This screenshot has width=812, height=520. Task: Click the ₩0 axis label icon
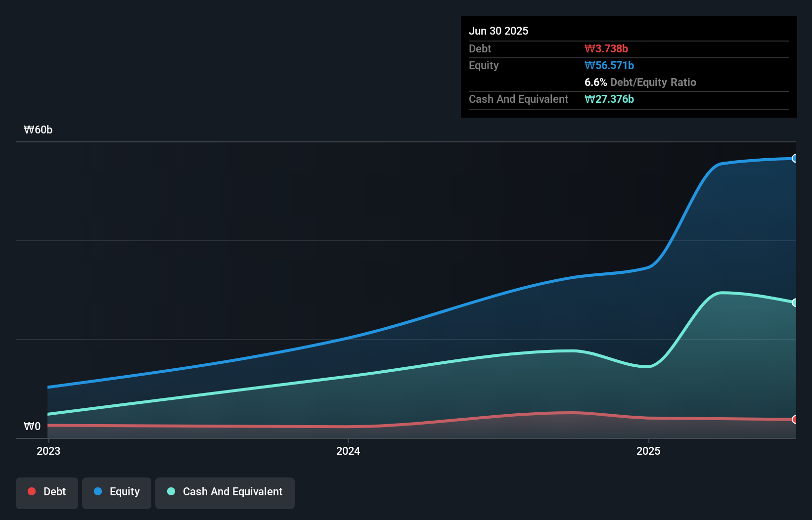coord(32,426)
